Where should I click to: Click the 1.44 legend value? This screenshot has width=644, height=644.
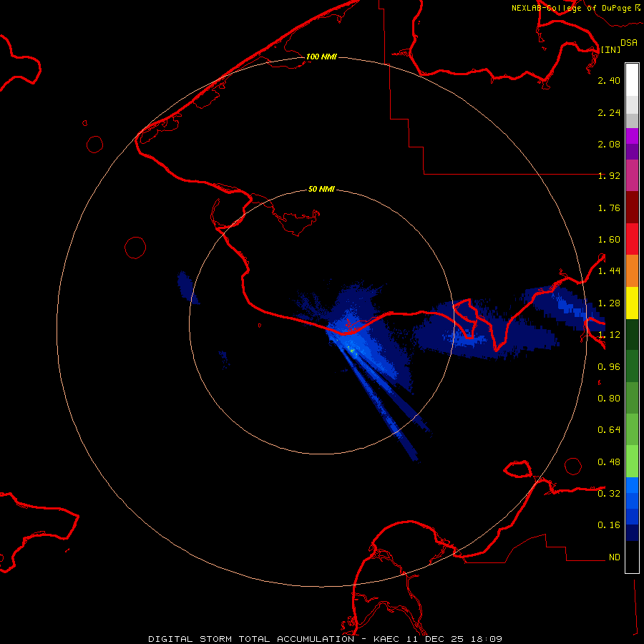(x=609, y=271)
